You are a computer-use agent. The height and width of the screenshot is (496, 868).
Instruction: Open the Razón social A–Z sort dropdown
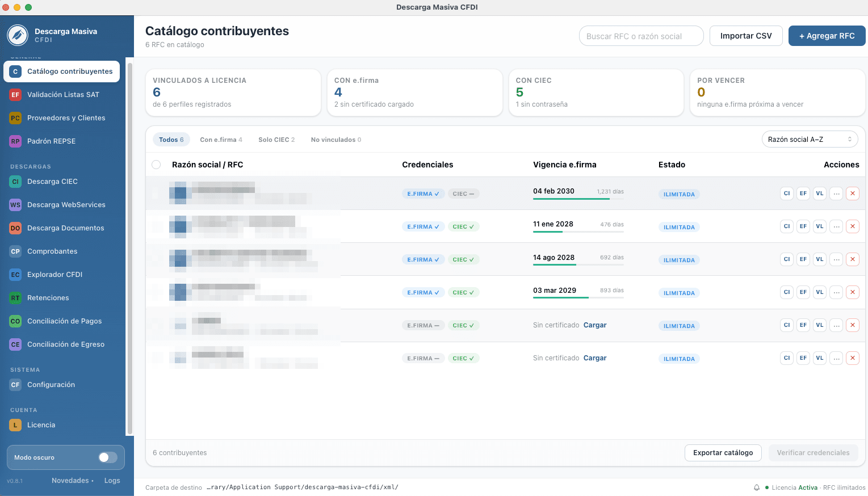[810, 140]
